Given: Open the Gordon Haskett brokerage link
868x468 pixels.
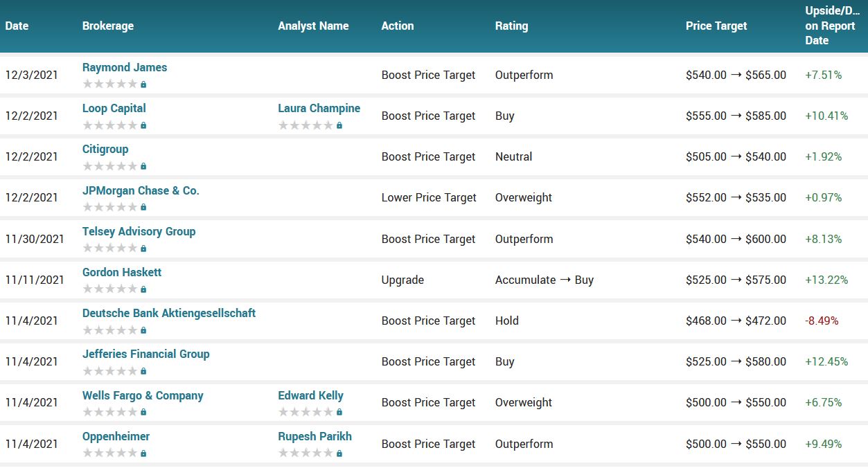Looking at the screenshot, I should [x=122, y=272].
